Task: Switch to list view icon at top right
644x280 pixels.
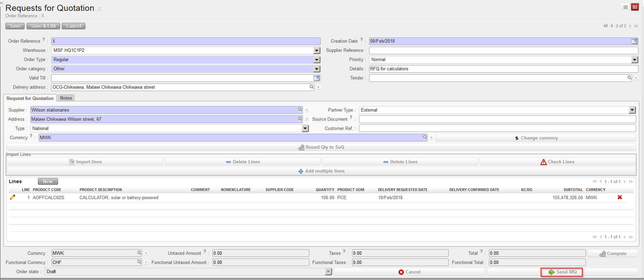Action: [625, 7]
